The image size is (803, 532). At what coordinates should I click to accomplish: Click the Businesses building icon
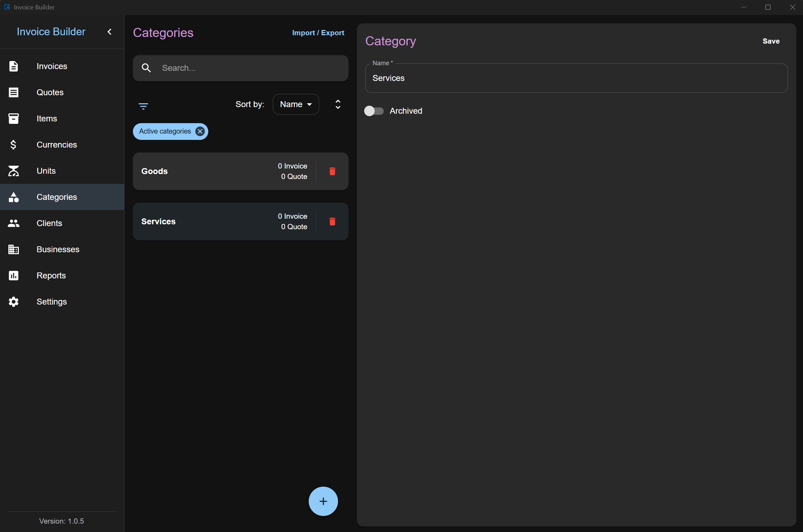click(13, 249)
